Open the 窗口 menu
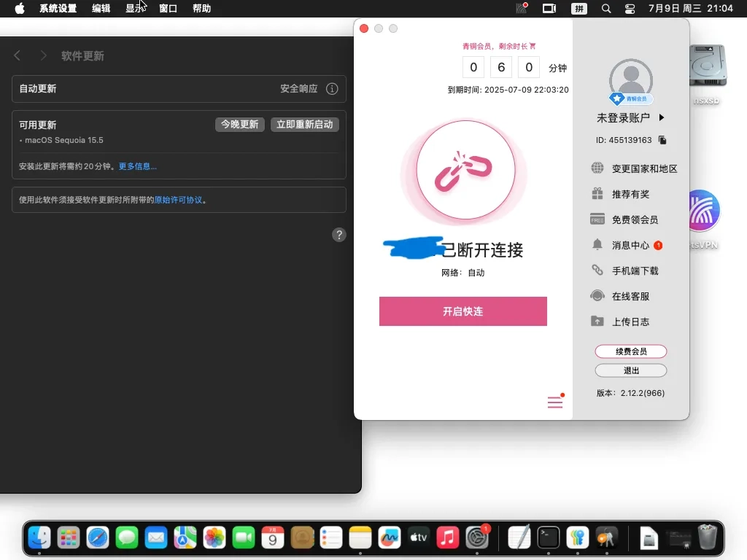The width and height of the screenshot is (747, 560). pyautogui.click(x=169, y=9)
